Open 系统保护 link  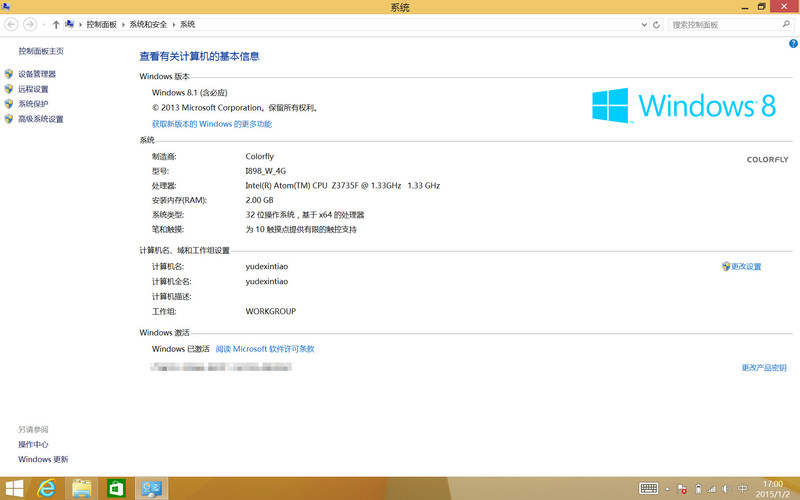coord(33,104)
